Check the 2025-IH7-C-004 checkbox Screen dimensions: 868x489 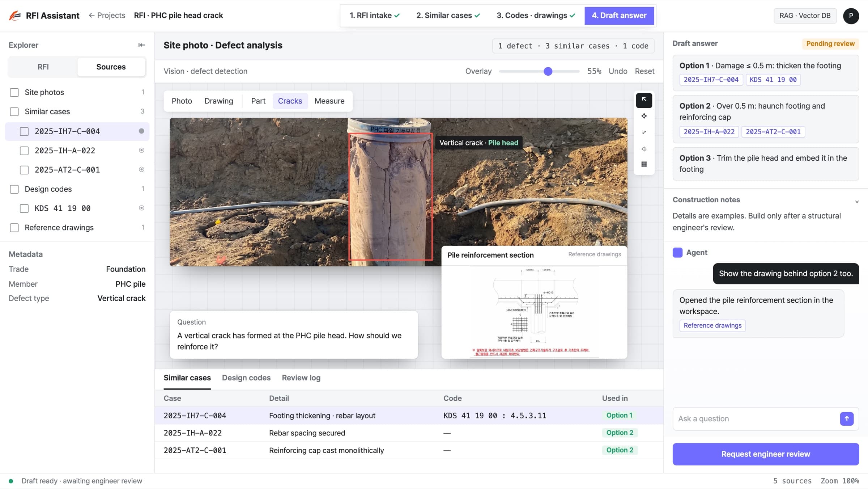point(24,131)
